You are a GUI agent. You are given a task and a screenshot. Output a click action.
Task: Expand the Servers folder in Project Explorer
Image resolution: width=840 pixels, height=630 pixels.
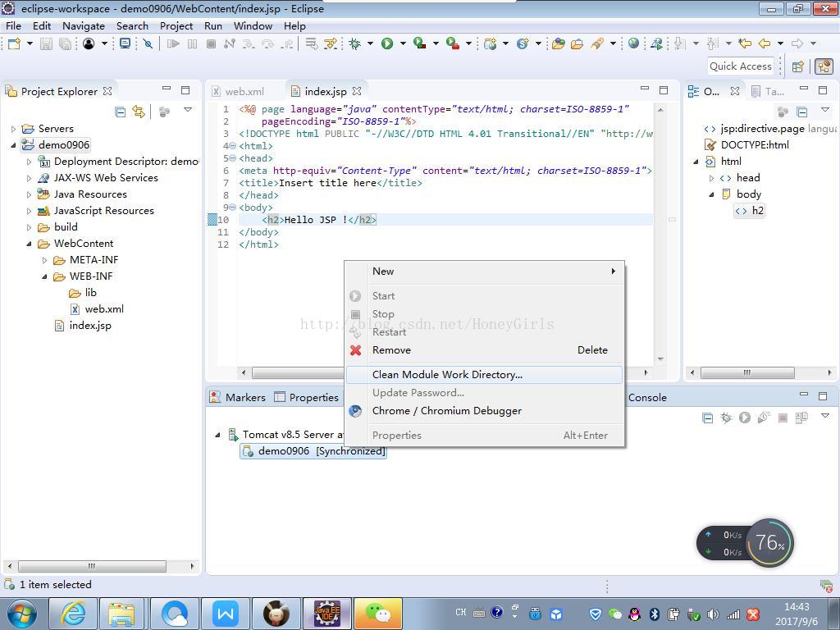click(x=14, y=129)
